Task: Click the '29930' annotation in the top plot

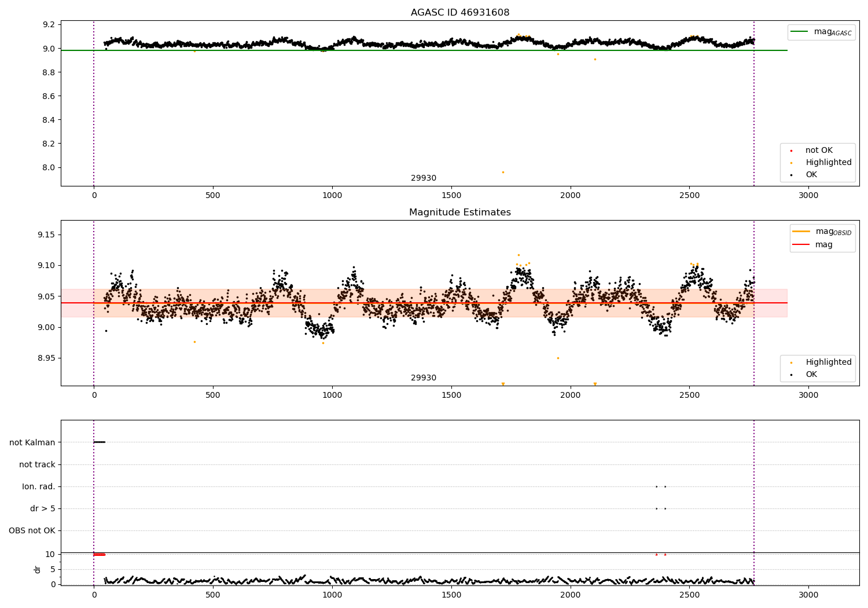Action: [424, 178]
